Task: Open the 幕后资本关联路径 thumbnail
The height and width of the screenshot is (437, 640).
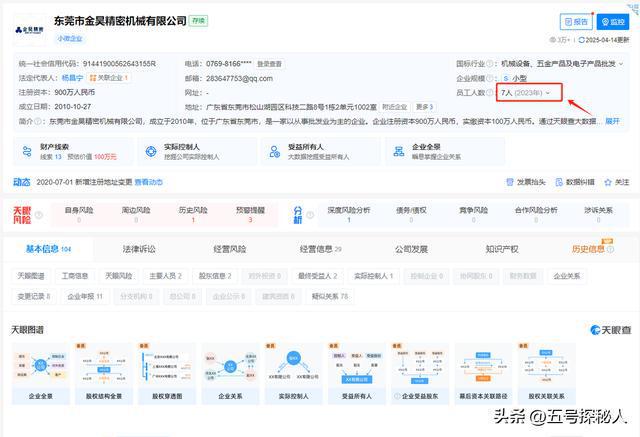Action: 483,373
